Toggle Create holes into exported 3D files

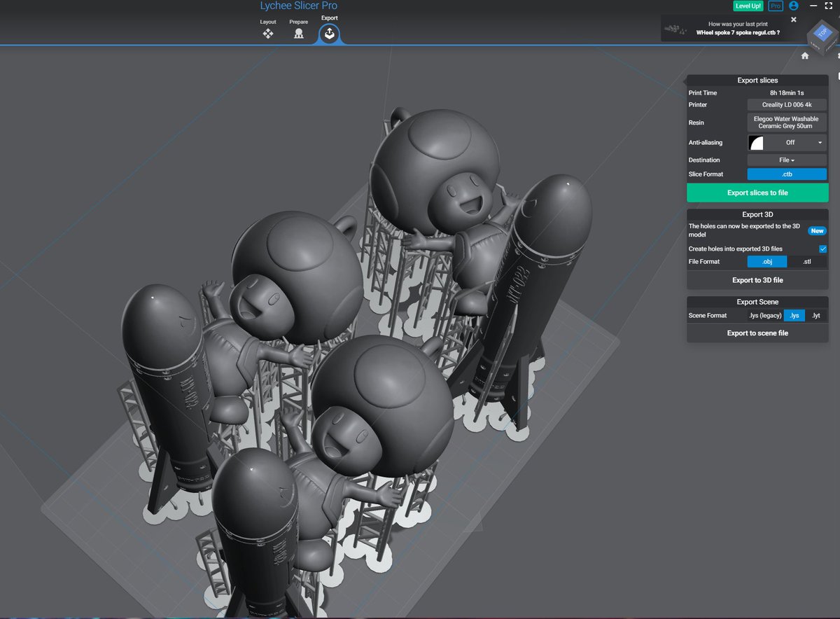point(822,249)
